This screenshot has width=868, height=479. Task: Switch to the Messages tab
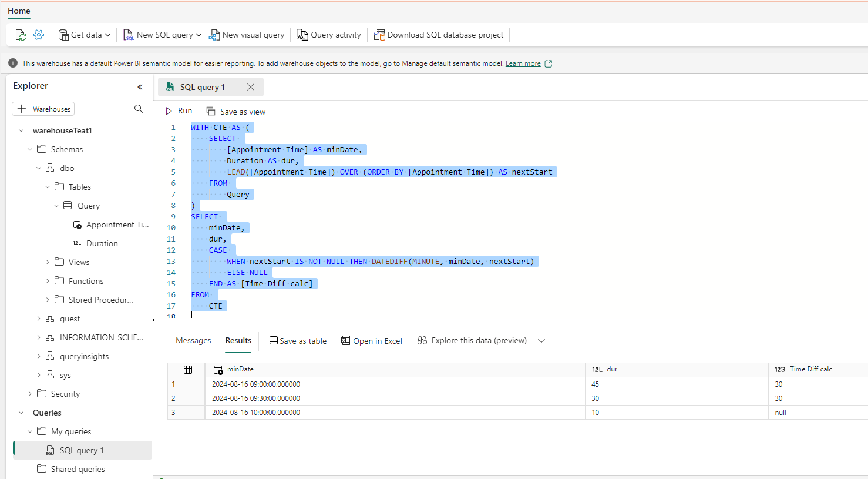coord(193,341)
